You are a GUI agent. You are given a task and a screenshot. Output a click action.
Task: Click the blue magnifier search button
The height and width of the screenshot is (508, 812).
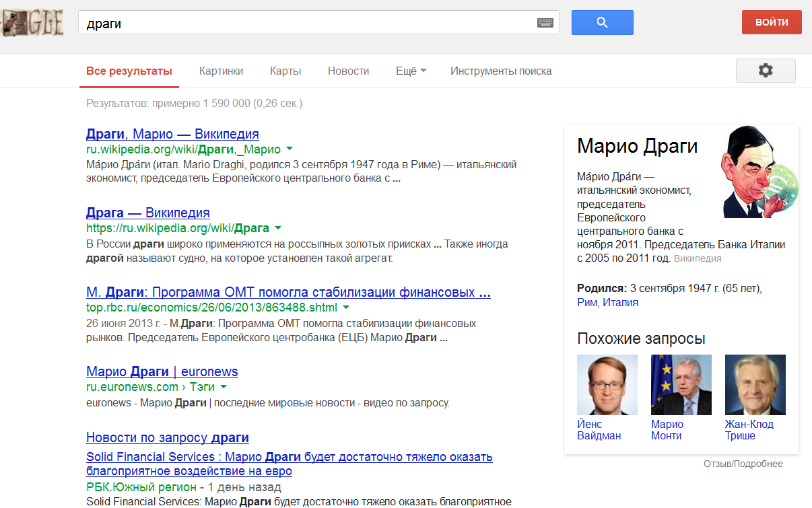click(x=603, y=22)
